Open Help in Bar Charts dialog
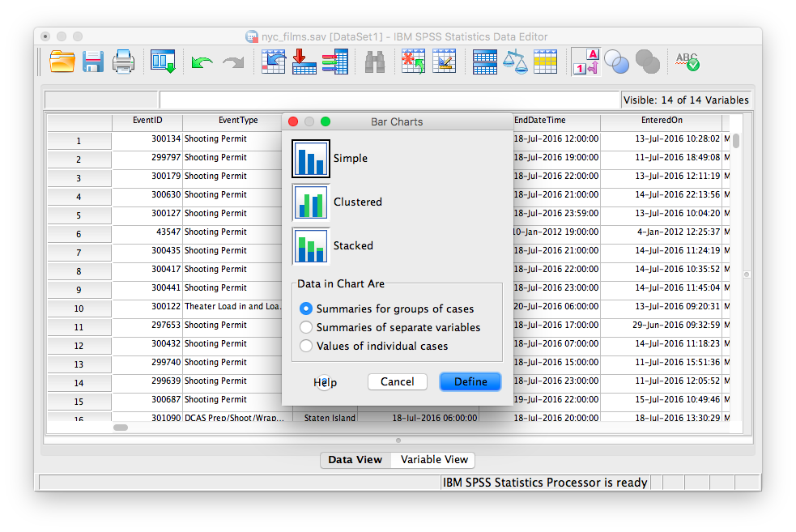The width and height of the screenshot is (796, 532). point(325,382)
